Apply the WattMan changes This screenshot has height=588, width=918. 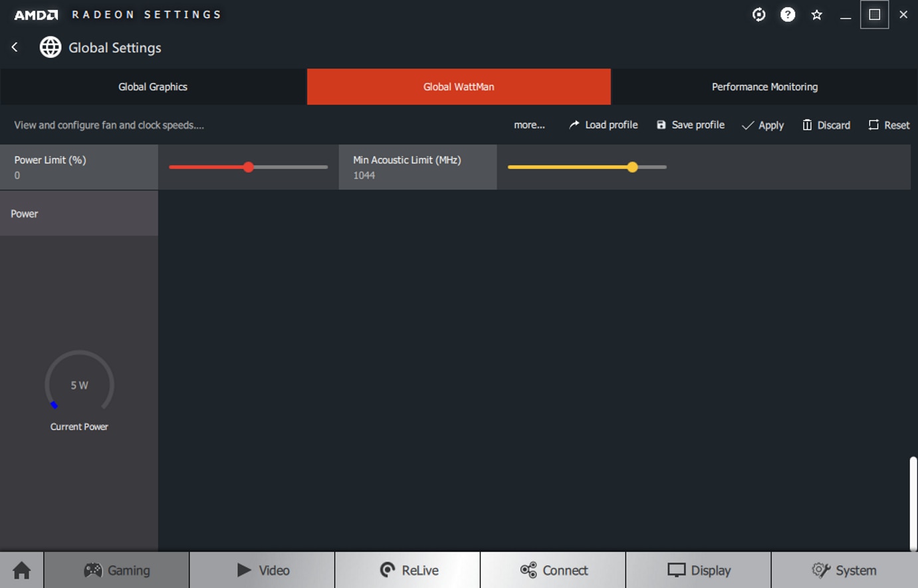762,125
